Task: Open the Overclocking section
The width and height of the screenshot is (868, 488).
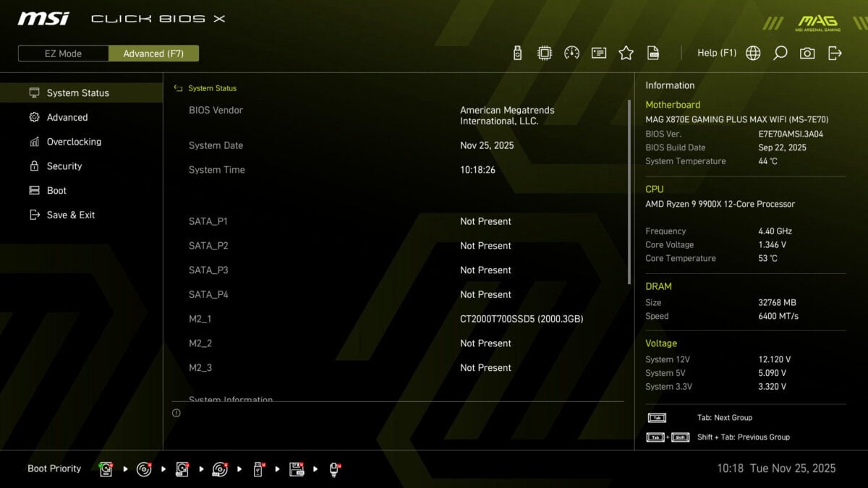Action: point(74,142)
